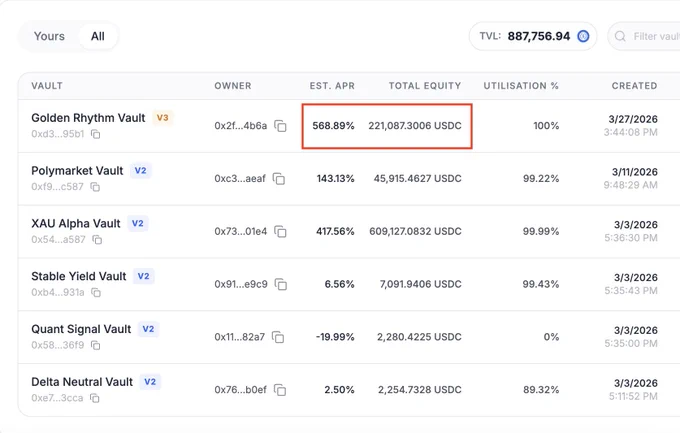Viewport: 680px width, 433px height.
Task: Click the 568.89% APR value
Action: tap(333, 126)
